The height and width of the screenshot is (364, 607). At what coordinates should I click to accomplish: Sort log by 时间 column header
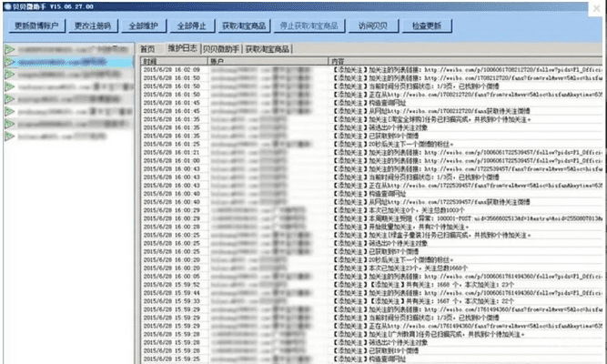[x=174, y=61]
